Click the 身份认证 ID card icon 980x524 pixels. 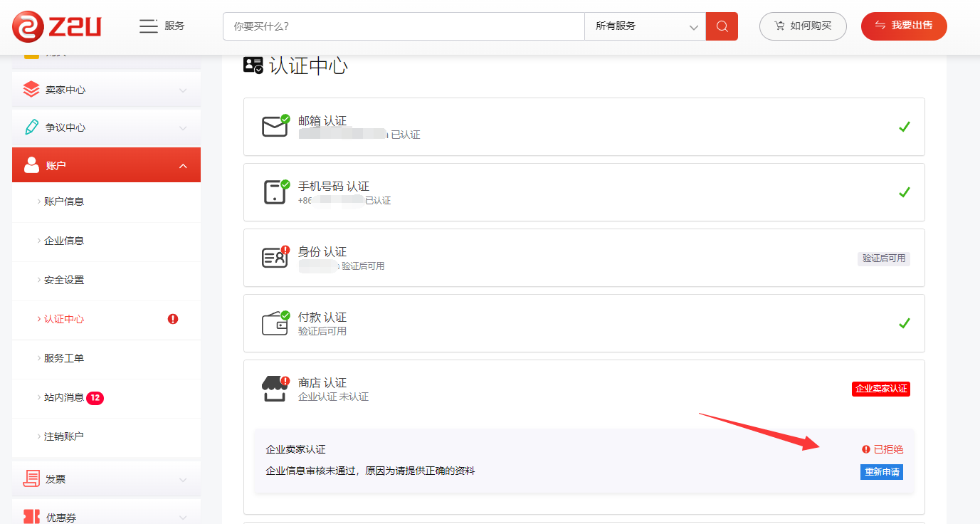(x=275, y=258)
